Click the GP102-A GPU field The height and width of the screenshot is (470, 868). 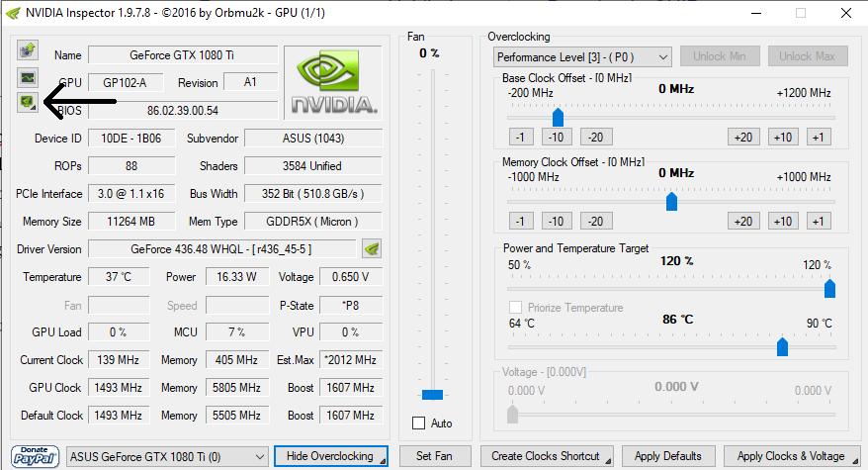pos(126,82)
